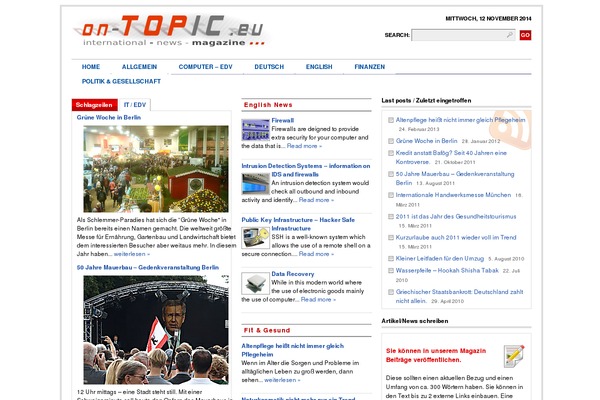
Task: Open Altenpflege article title under Fit & Gesund
Action: coord(292,350)
